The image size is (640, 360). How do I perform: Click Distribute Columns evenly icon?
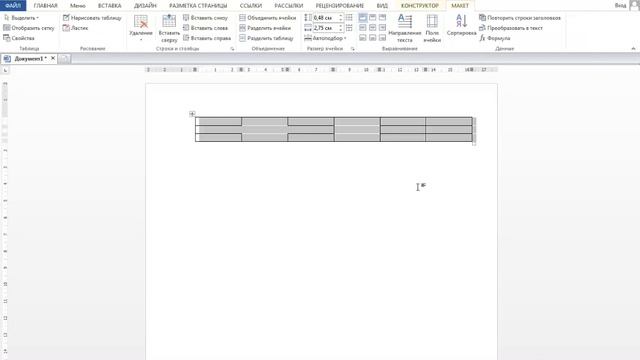tap(349, 28)
